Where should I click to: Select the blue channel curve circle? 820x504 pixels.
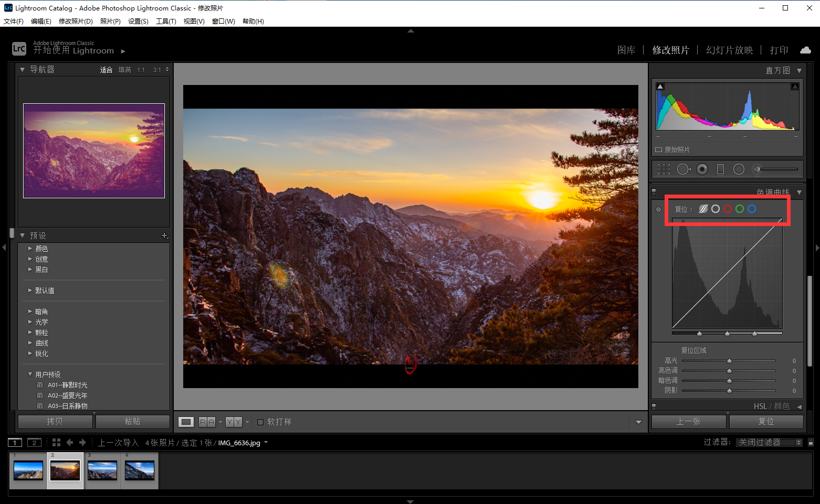[752, 209]
